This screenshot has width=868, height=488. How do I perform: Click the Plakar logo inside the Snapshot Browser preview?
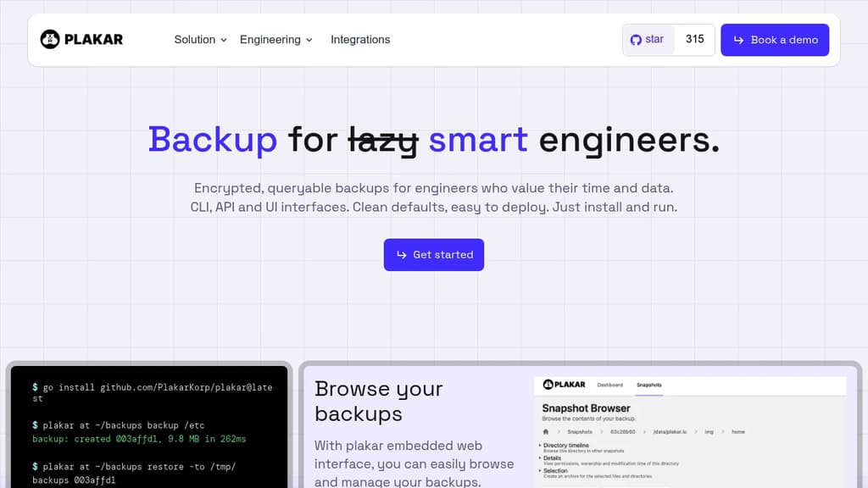[562, 385]
